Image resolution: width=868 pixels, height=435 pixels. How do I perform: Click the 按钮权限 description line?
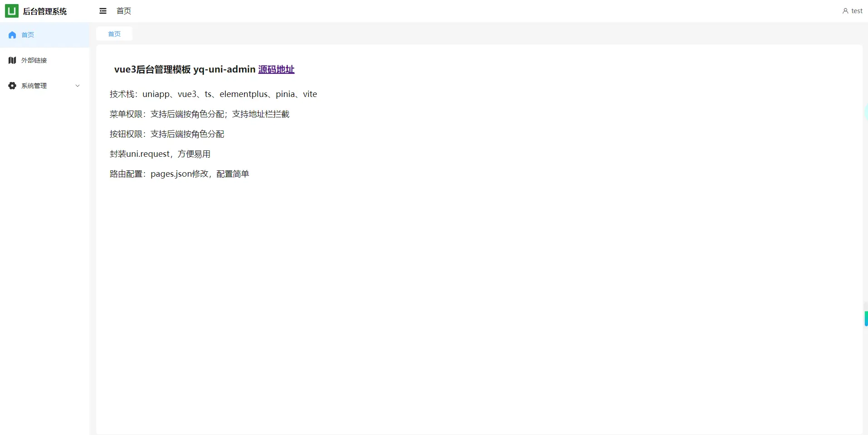pyautogui.click(x=167, y=134)
